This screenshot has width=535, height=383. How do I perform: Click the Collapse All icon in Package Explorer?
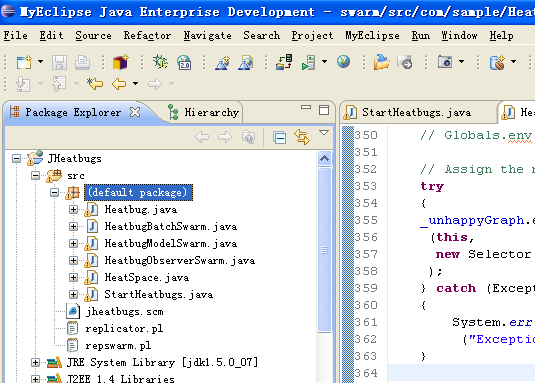tap(279, 137)
